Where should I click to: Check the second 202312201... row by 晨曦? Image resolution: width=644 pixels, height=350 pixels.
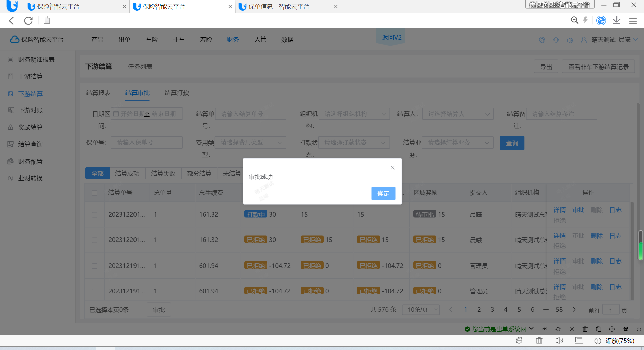point(94,240)
